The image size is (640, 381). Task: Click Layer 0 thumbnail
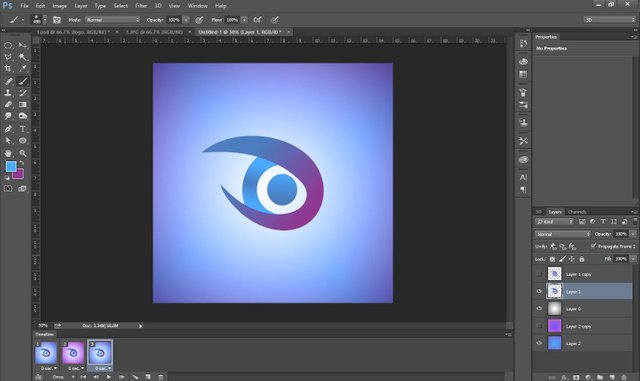[554, 309]
